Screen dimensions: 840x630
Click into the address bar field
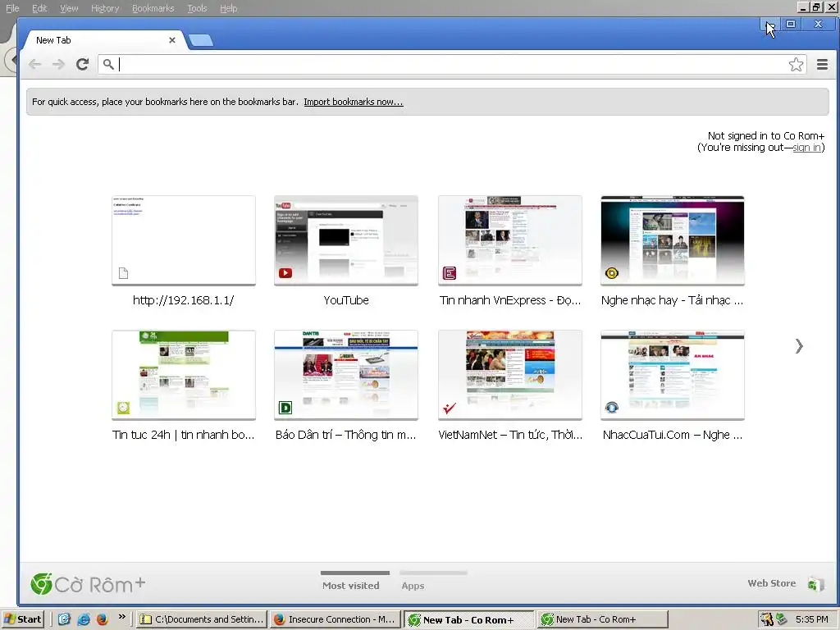[450, 65]
